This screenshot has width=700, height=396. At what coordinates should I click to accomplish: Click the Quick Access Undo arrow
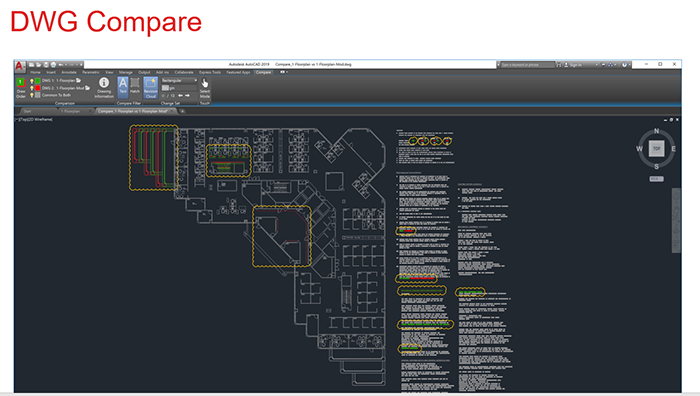coord(61,65)
